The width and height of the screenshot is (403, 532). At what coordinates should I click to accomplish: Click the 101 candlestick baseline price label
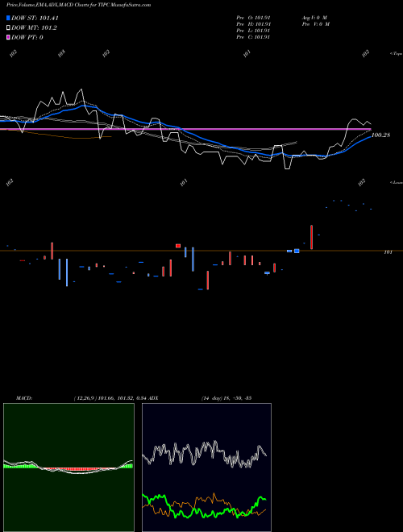pyautogui.click(x=388, y=252)
